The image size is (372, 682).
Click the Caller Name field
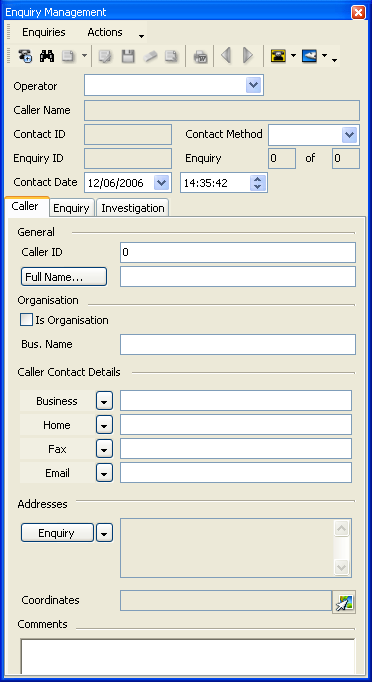pyautogui.click(x=222, y=110)
